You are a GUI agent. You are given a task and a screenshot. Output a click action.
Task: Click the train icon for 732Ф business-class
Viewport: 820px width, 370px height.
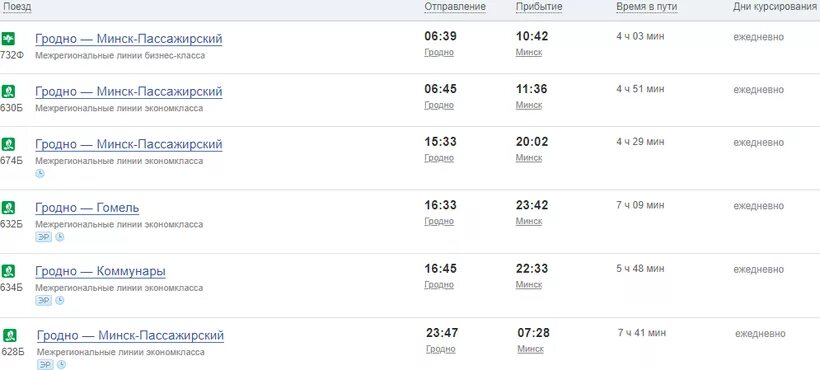point(8,39)
